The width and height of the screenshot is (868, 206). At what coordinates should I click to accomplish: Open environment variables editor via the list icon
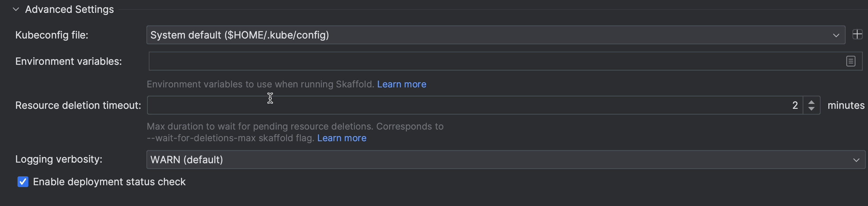[851, 61]
